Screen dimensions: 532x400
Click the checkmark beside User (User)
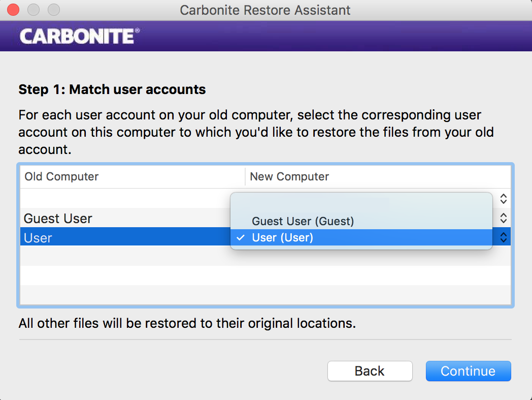coord(241,238)
